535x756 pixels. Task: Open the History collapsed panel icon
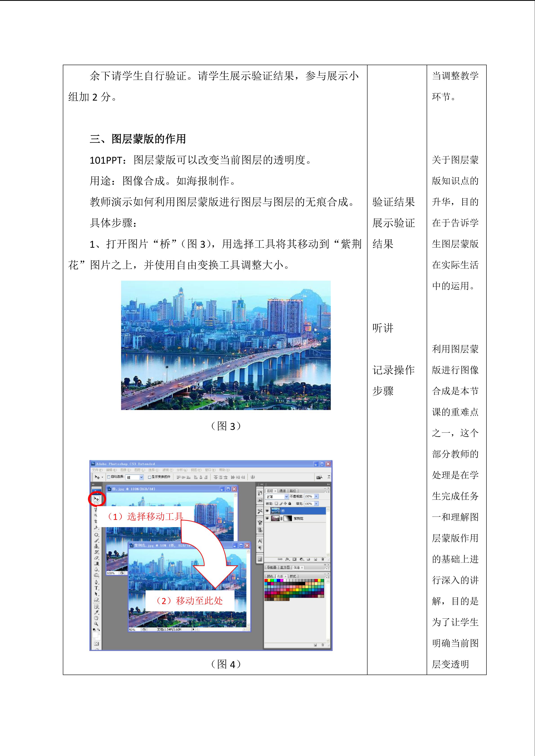tap(260, 493)
